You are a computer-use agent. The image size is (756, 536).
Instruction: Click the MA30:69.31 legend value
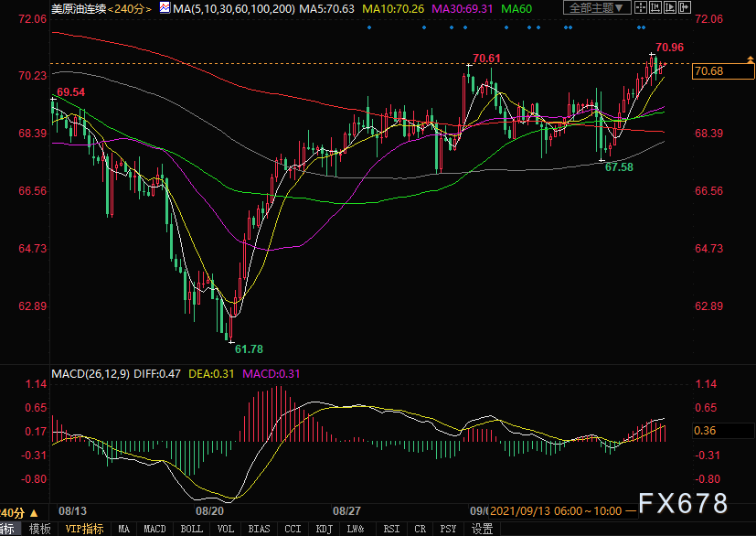click(463, 8)
